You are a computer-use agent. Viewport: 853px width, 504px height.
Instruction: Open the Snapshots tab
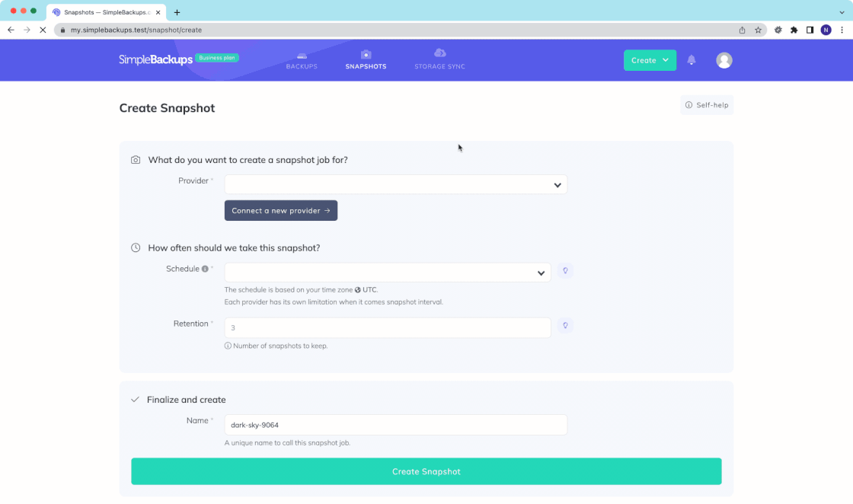pos(366,60)
